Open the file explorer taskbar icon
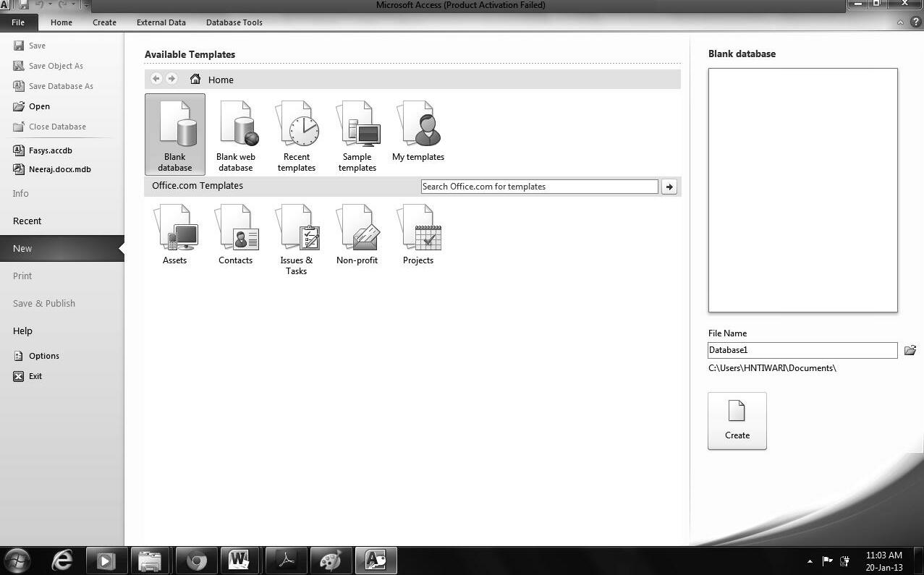 (150, 561)
